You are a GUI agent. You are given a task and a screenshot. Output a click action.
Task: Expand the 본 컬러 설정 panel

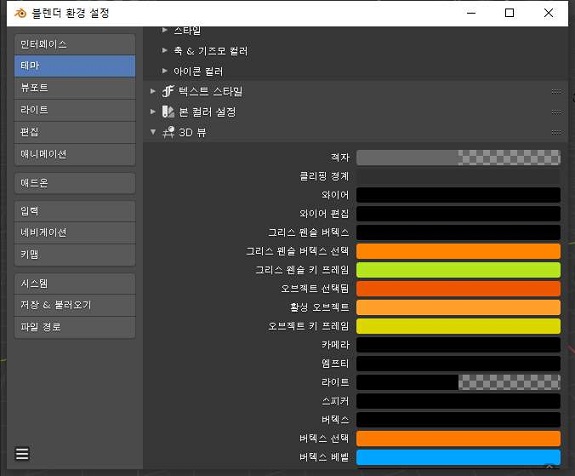click(153, 111)
